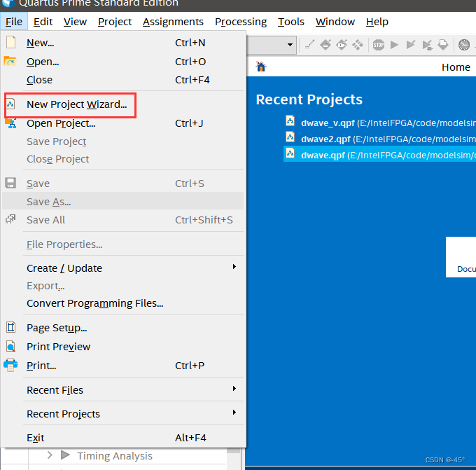Choose New... from the File menu

pos(123,43)
